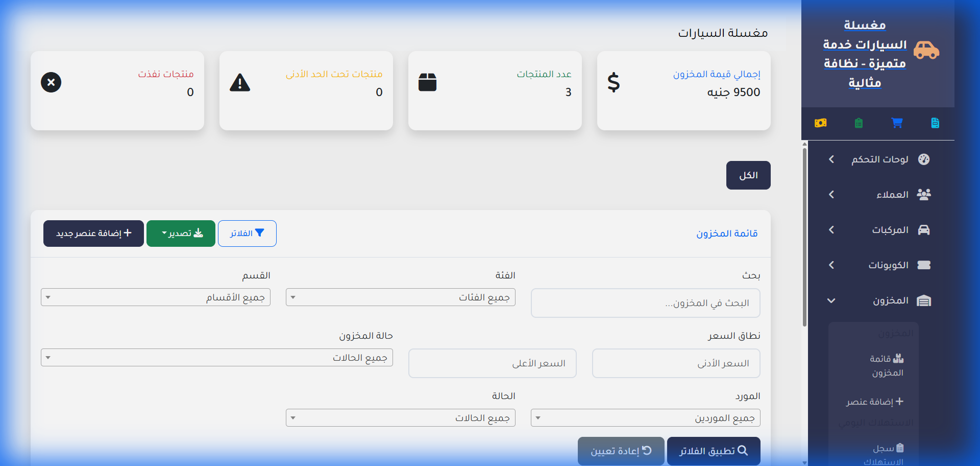
Task: Click the قائمة المخزون panel heading
Action: coord(727,234)
